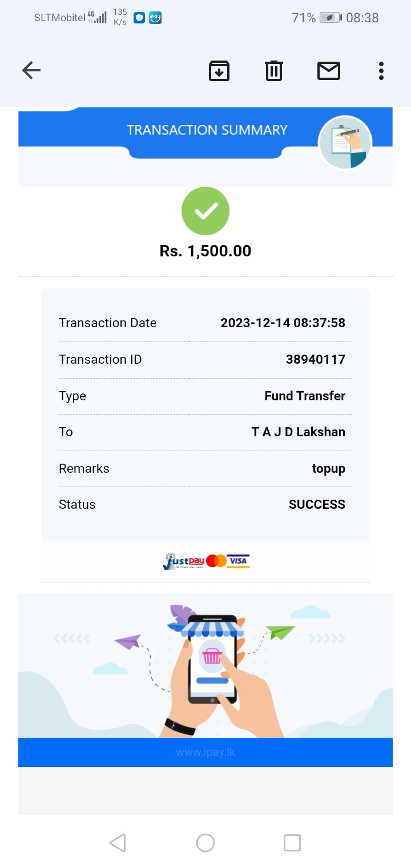Delete email with trash icon
This screenshot has height=868, width=411.
[x=274, y=71]
